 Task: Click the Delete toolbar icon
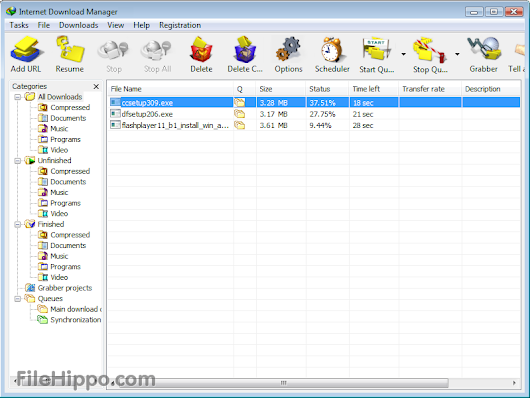[201, 55]
